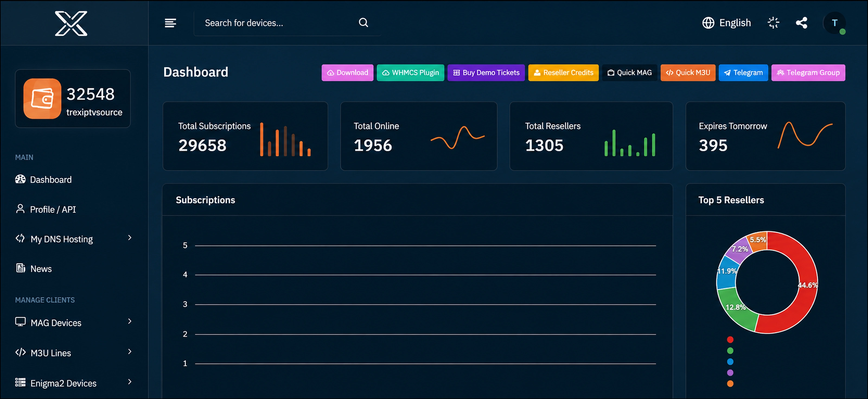Click the purple legend dot under the donut
868x399 pixels.
[x=730, y=372]
